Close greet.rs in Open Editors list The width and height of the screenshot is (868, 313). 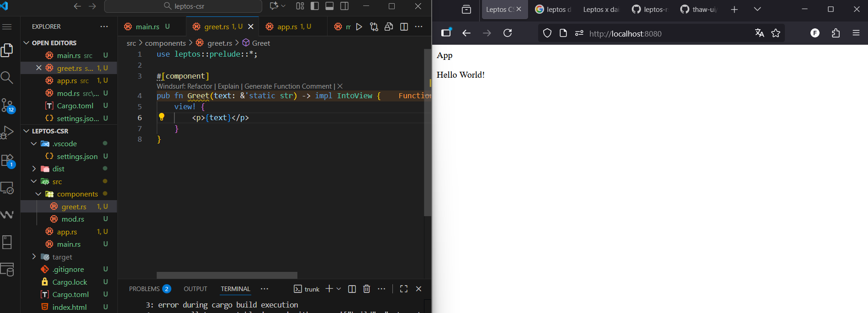pos(39,68)
